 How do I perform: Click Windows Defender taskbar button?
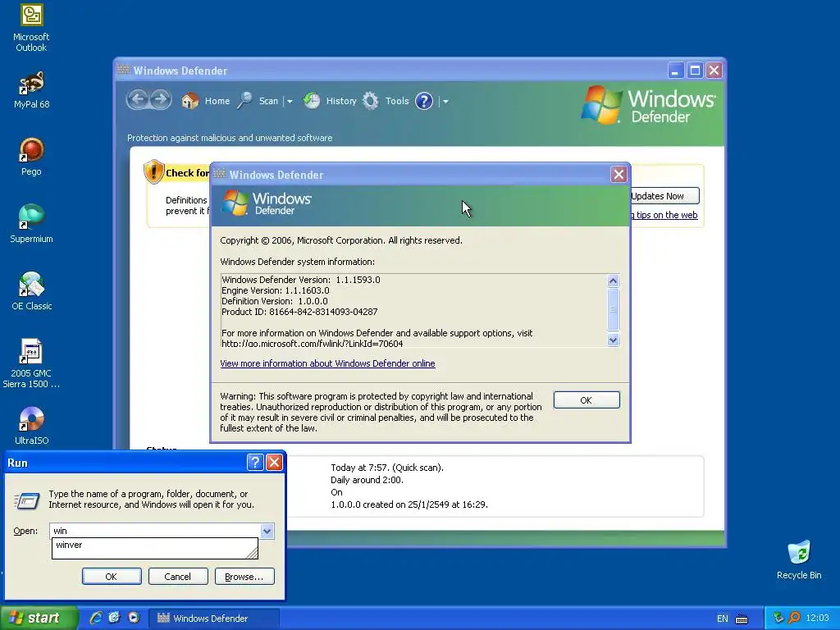pos(213,619)
